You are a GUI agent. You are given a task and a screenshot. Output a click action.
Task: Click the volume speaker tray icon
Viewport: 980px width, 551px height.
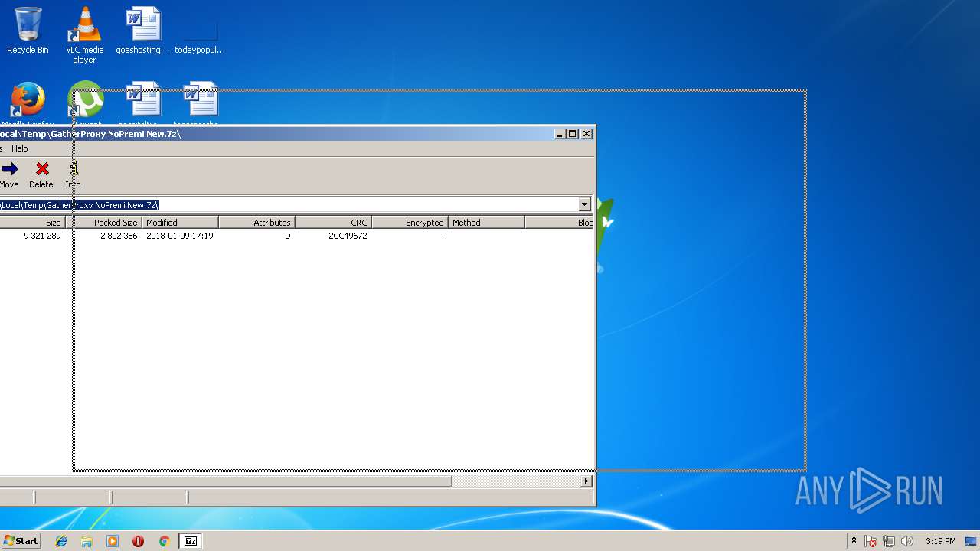coord(907,542)
